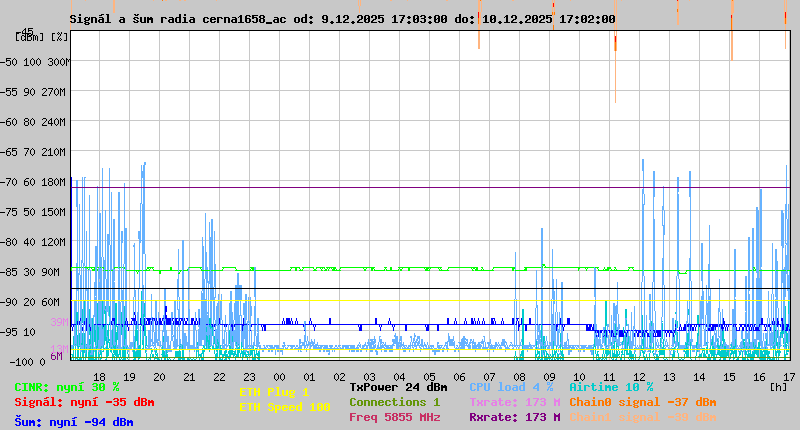Select hour label '03' on the time axis
This screenshot has width=800, height=430.
pos(369,377)
